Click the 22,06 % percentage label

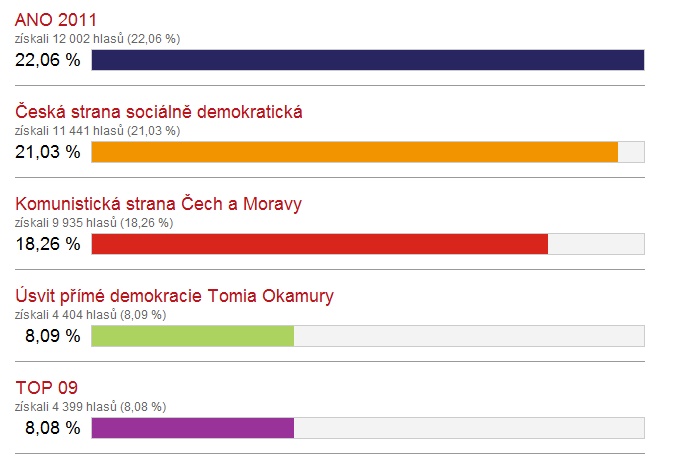tap(47, 60)
